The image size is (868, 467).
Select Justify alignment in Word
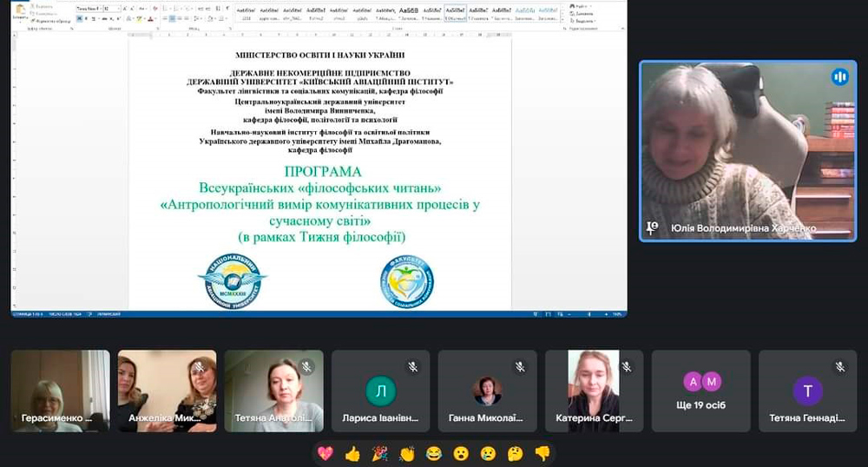[x=187, y=19]
